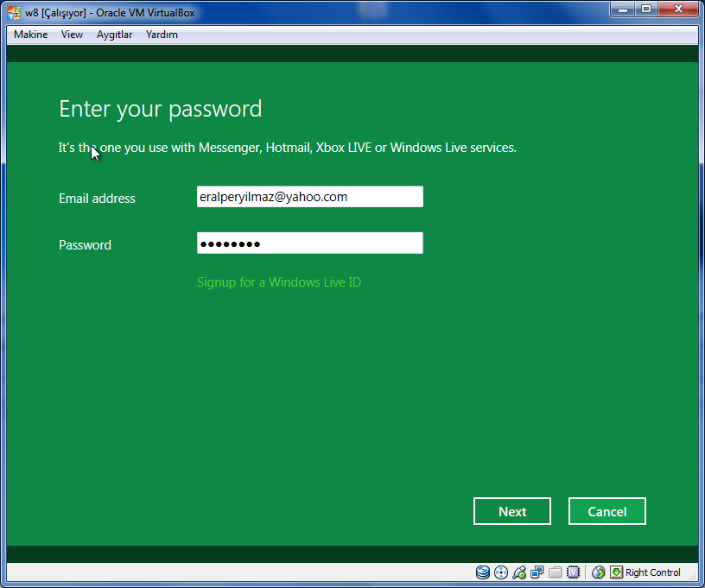Open the Aygıtlar menu
This screenshot has width=705, height=588.
click(114, 35)
